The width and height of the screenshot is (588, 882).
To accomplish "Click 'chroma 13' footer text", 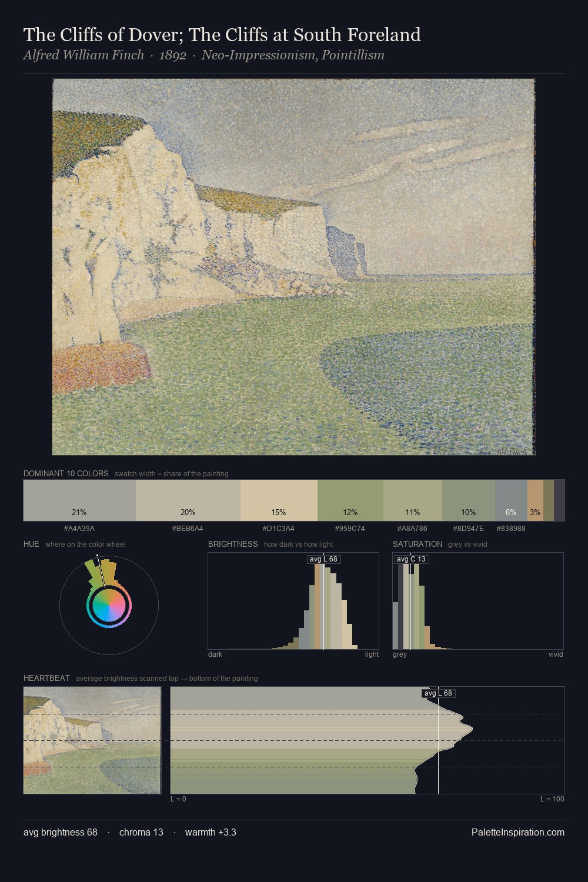I will click(x=141, y=832).
